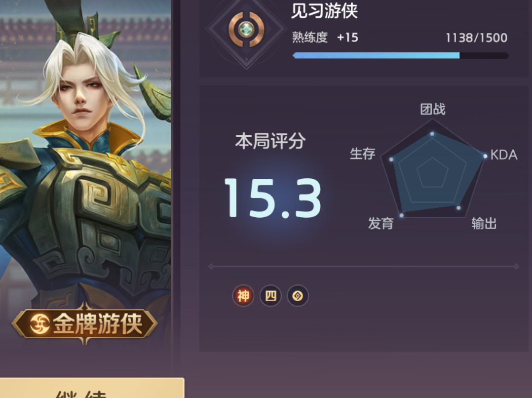Click the 发育 vertex dot on radar
The image size is (532, 398).
(402, 215)
